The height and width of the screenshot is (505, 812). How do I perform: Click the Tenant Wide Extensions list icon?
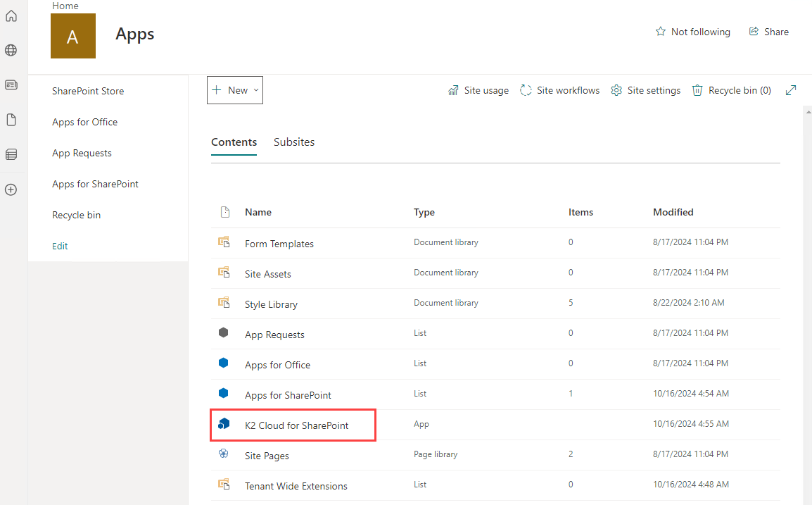pyautogui.click(x=224, y=484)
